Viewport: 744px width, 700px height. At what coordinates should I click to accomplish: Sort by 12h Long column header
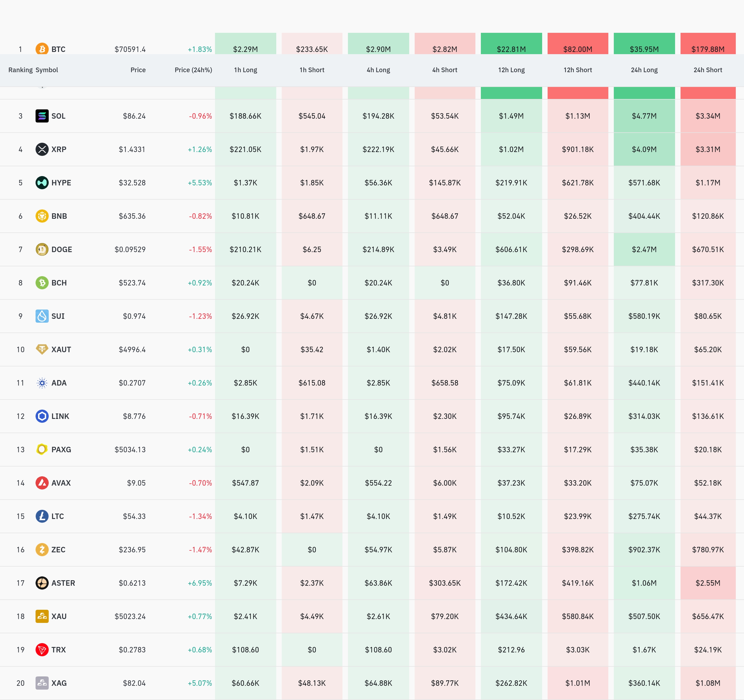(511, 70)
